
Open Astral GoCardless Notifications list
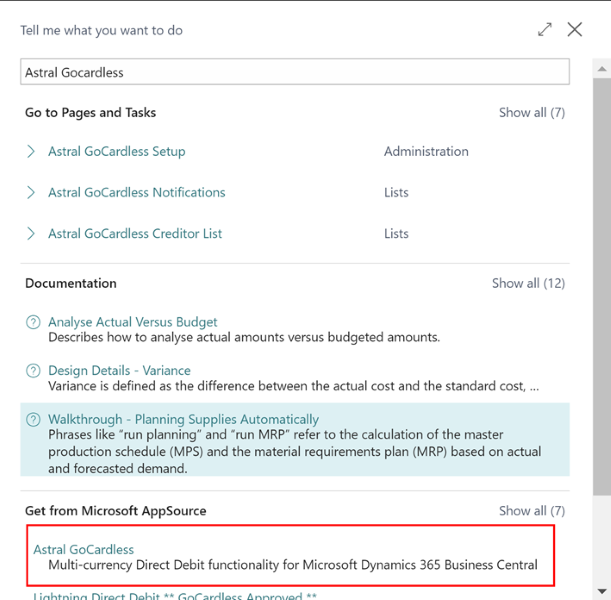[x=136, y=193]
